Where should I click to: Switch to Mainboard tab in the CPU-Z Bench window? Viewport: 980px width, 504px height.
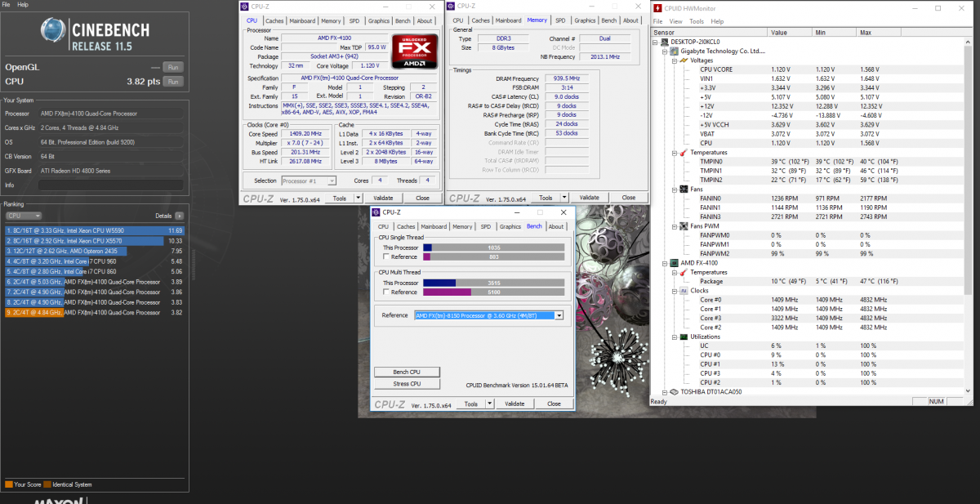[x=434, y=226]
